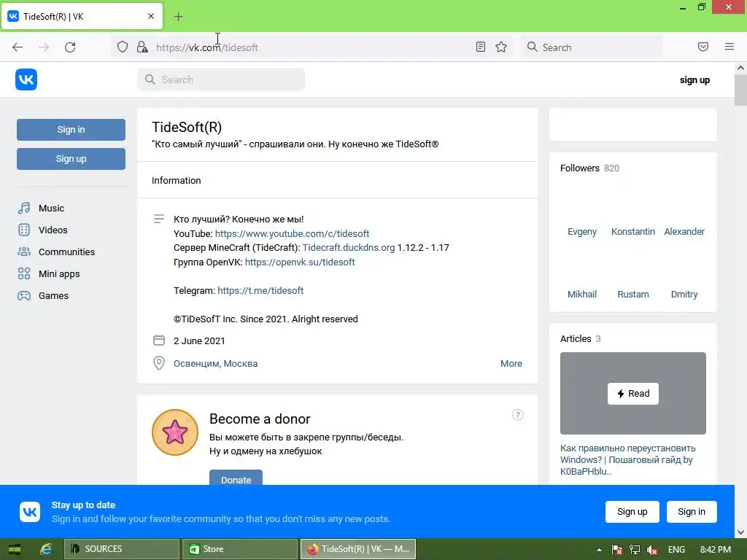
Task: Click the Information section header
Action: click(x=177, y=181)
